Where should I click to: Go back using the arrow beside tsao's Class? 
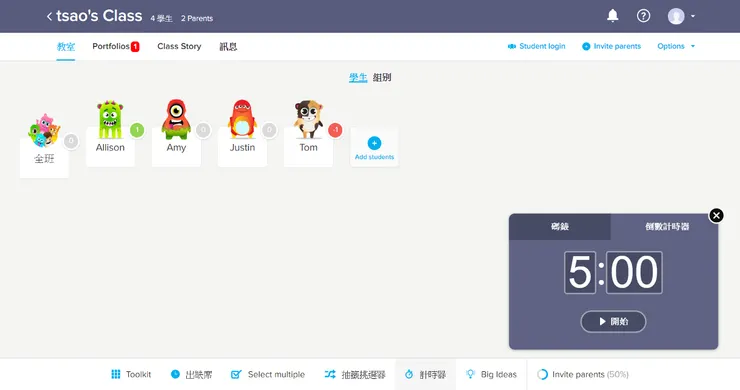[49, 17]
